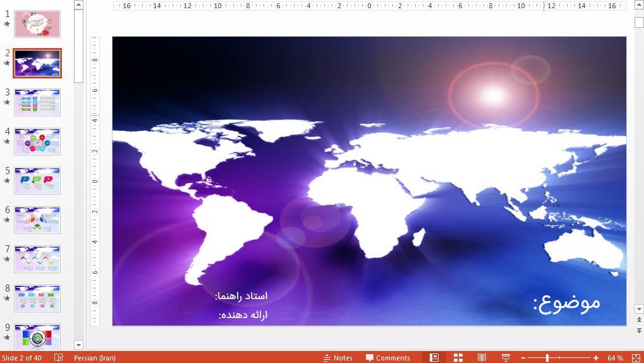Go to previous slide double-arrow button

639,320
